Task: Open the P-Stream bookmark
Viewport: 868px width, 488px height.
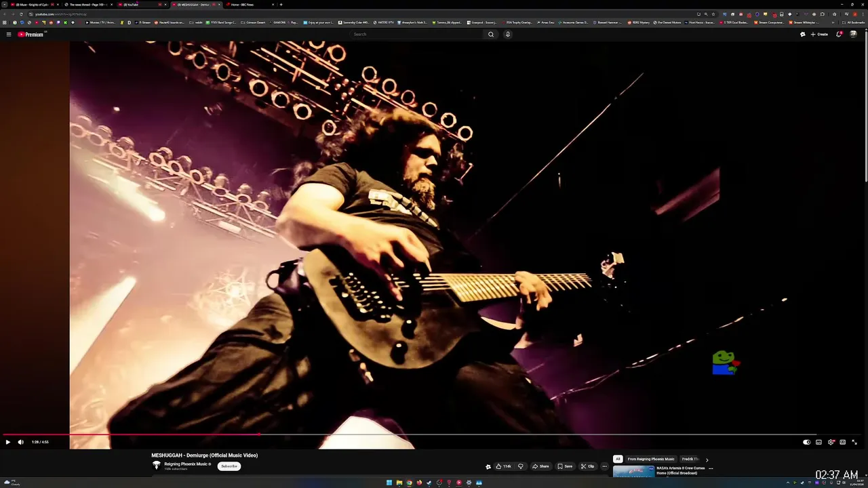Action: (143, 22)
